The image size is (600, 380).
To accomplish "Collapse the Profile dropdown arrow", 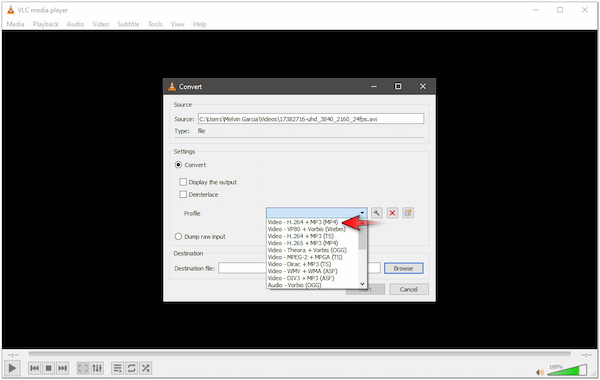I will pyautogui.click(x=362, y=213).
